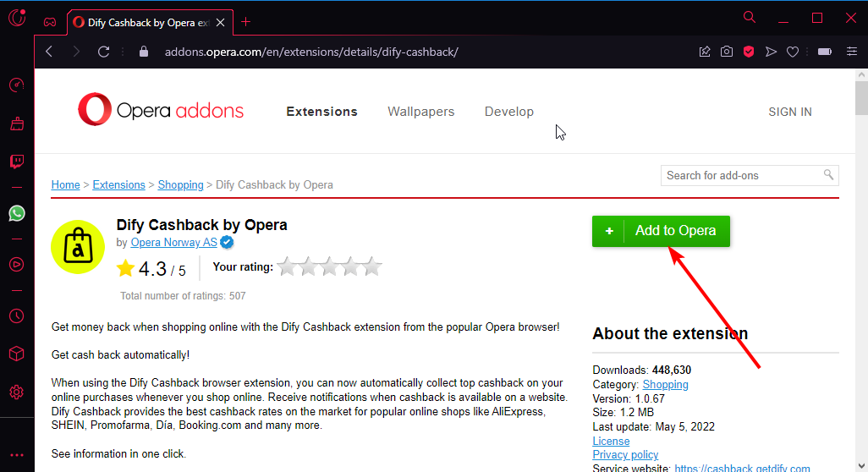Open GX Control speedometer in sidebar
This screenshot has width=868, height=472.
17,85
